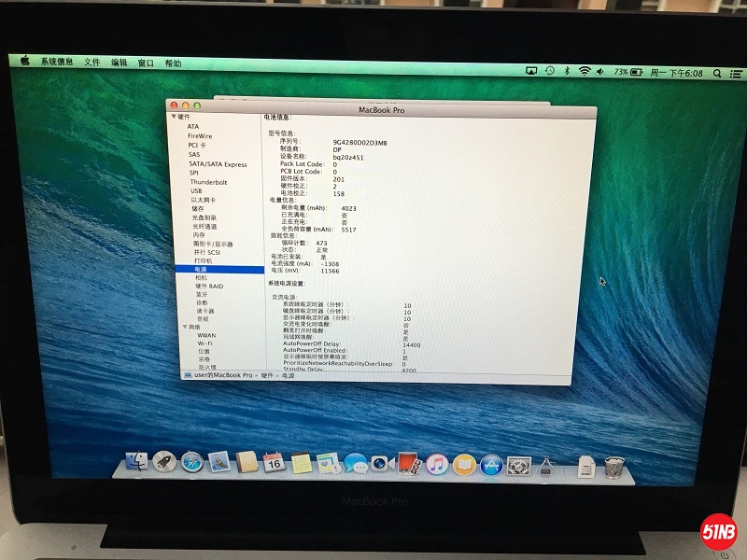
Task: Open the Calendar app in dock
Action: 274,462
